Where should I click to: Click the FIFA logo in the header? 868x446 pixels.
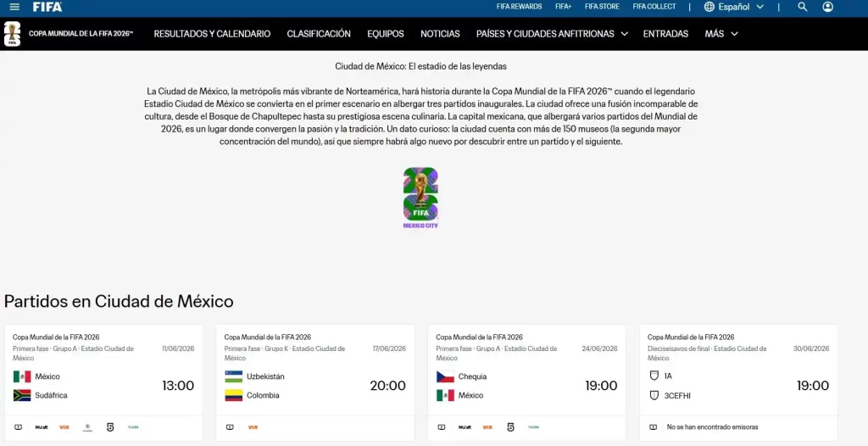tap(47, 7)
